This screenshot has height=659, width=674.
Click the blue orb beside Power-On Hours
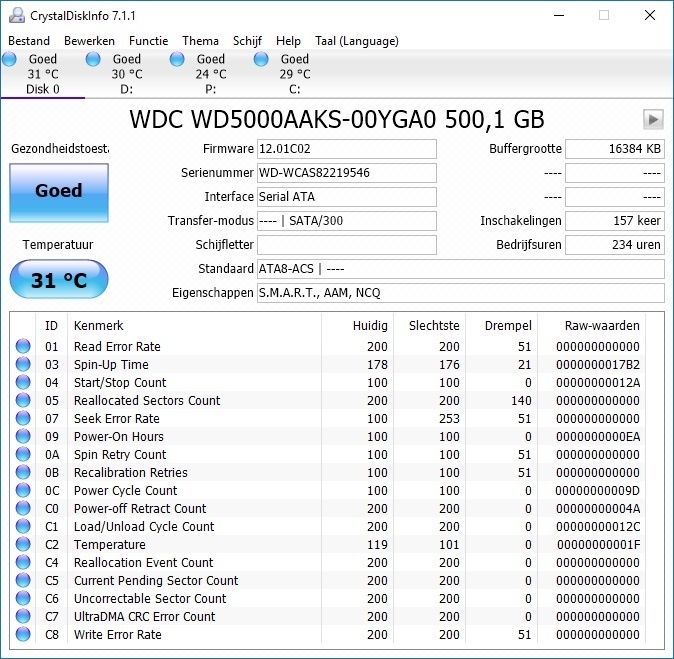[x=23, y=436]
